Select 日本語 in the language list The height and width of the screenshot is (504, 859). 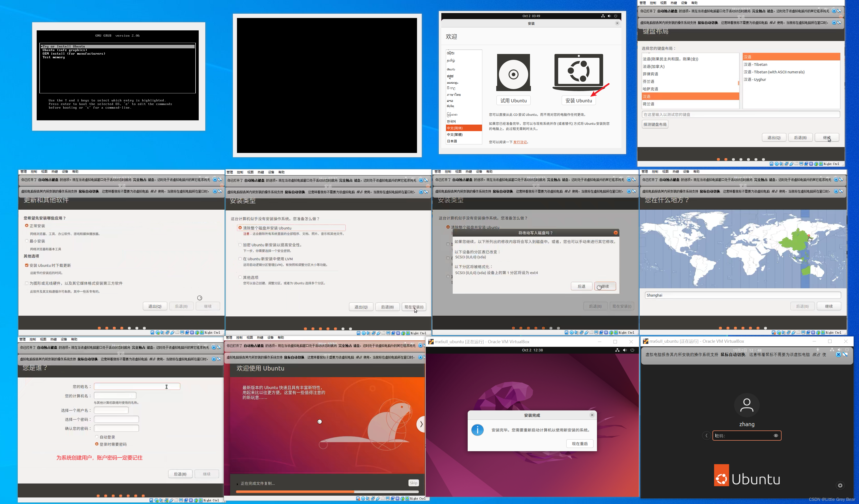464,141
